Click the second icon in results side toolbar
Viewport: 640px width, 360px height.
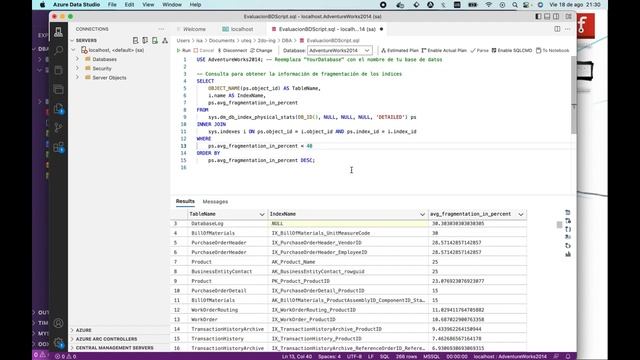coord(568,221)
